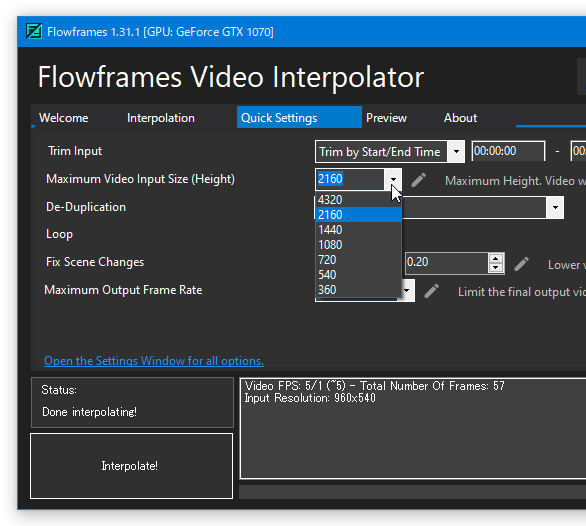Click pencil icon beside the 0.20 scene threshold
The height and width of the screenshot is (526, 586).
(521, 264)
